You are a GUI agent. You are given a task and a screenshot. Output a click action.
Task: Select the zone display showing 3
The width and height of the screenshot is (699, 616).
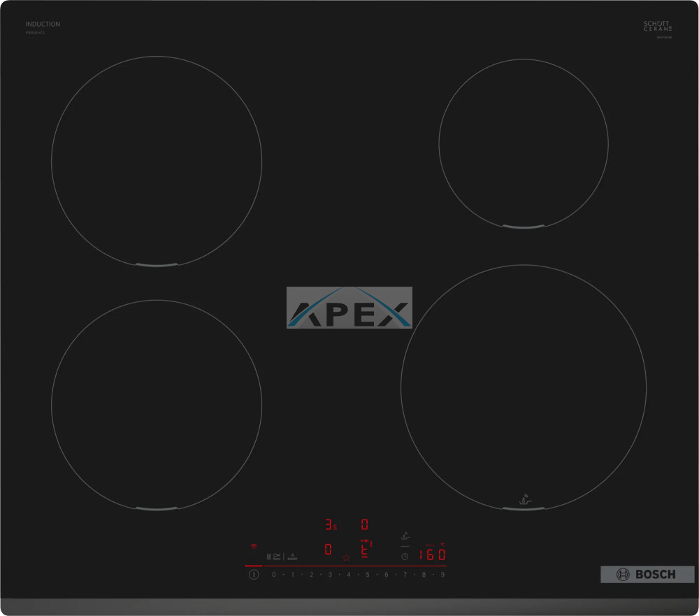click(329, 524)
